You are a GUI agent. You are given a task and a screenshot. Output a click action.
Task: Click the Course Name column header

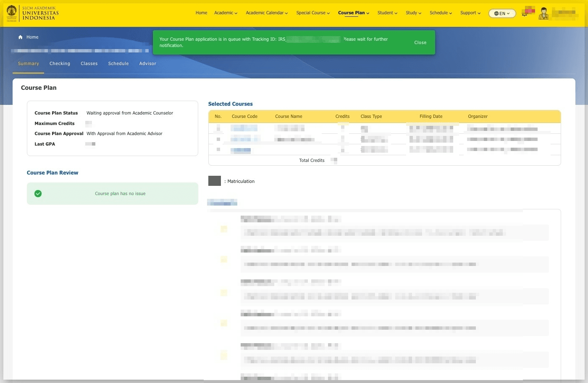click(x=289, y=117)
